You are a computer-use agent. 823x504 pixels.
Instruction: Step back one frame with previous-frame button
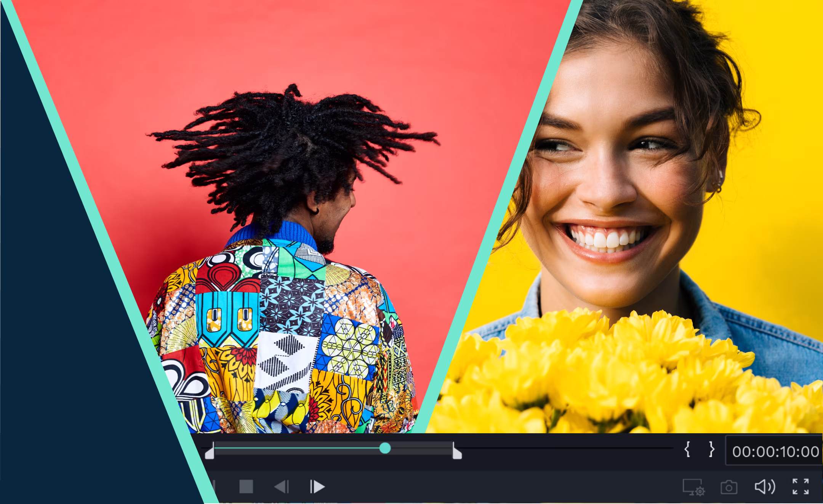tap(282, 486)
